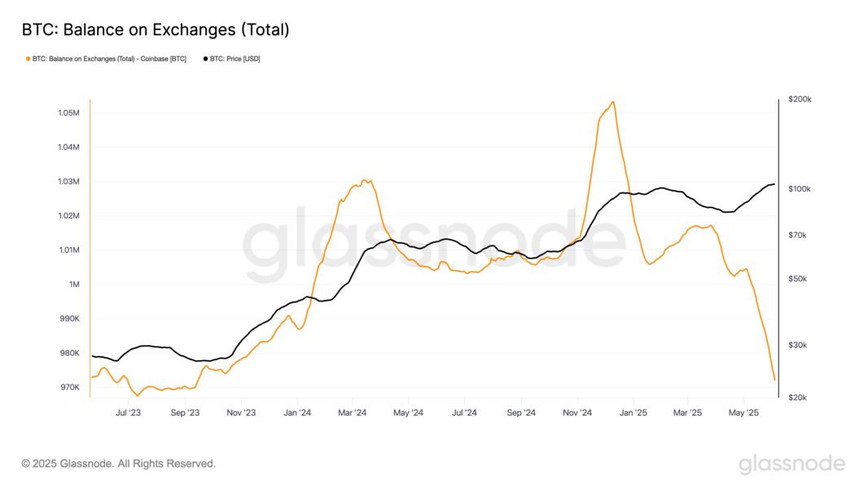Open the glassnode logo at bottom right
This screenshot has width=868, height=489.
click(791, 464)
